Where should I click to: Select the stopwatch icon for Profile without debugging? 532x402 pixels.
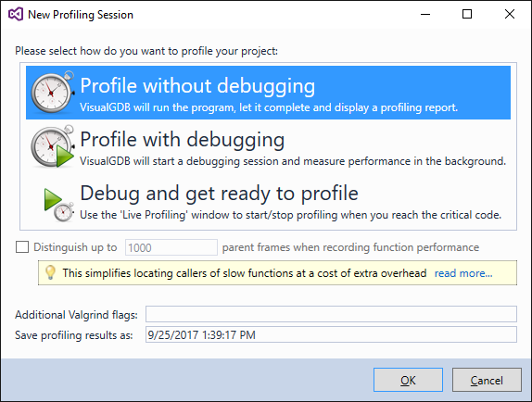coord(53,92)
